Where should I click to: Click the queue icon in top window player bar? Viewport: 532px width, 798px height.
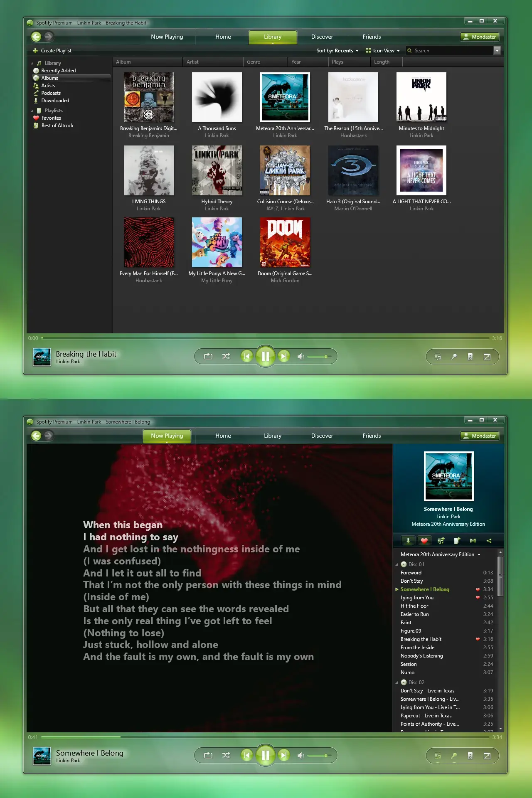click(x=438, y=357)
